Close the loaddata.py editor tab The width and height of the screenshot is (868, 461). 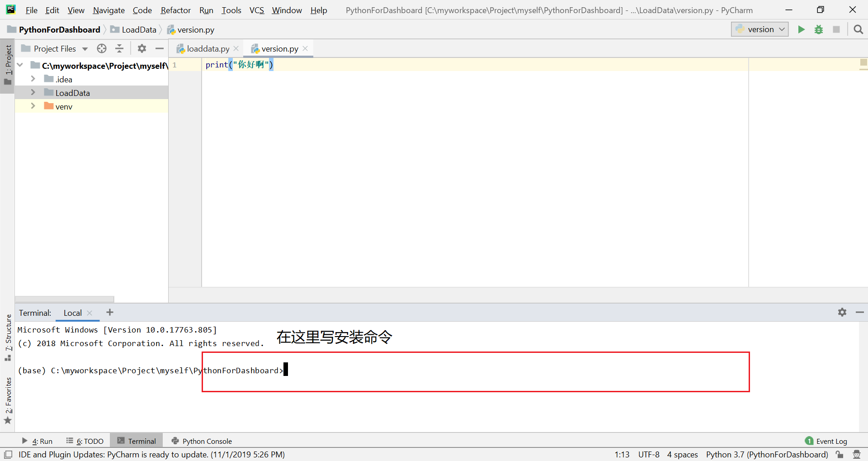(x=236, y=48)
